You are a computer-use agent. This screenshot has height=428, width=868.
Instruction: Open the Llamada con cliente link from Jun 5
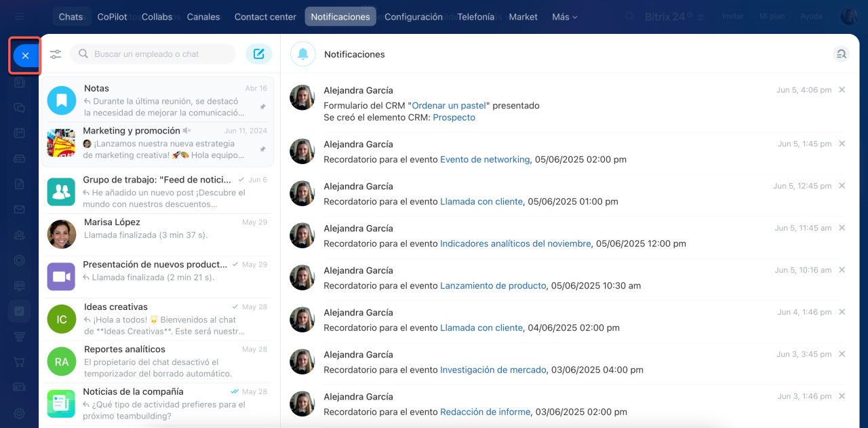coord(481,201)
